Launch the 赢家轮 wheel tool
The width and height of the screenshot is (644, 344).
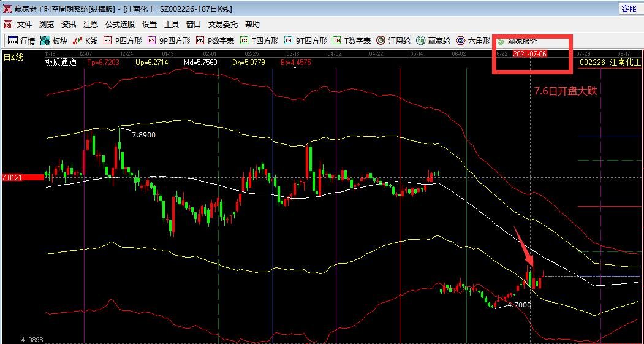click(433, 40)
